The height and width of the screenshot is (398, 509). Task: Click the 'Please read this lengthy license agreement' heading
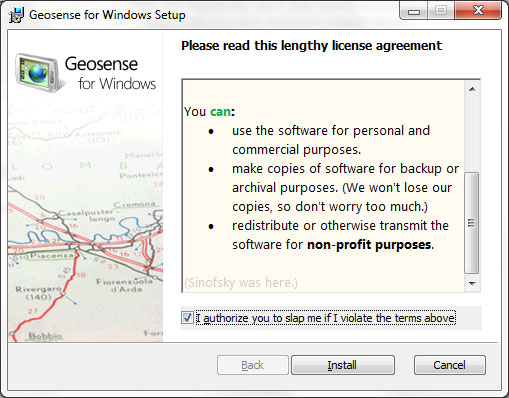(x=312, y=46)
